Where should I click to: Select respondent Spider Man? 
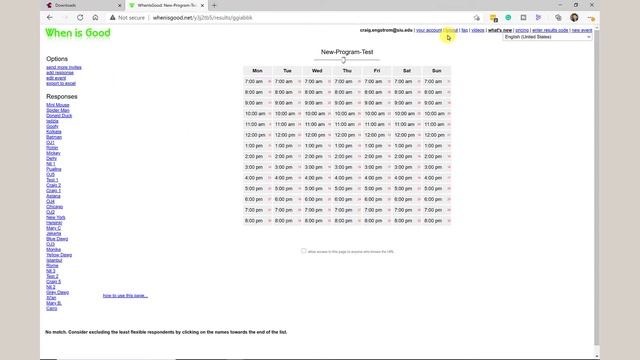click(x=58, y=110)
